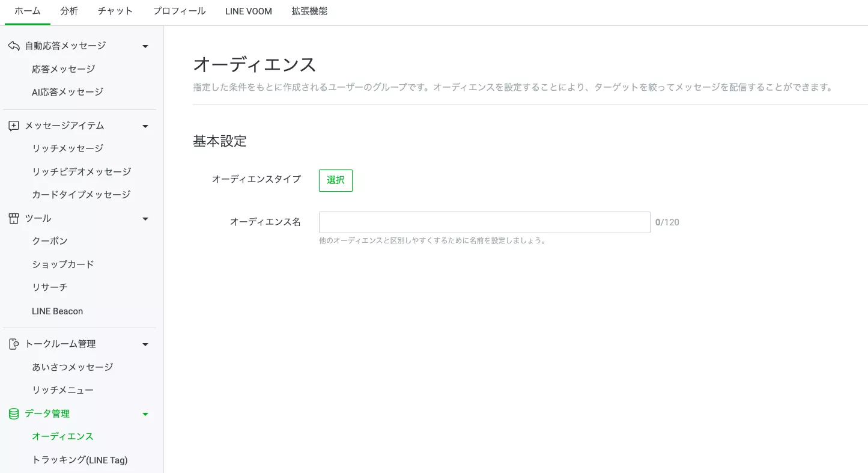Click the ツール shop icon
868x473 pixels.
(13, 219)
